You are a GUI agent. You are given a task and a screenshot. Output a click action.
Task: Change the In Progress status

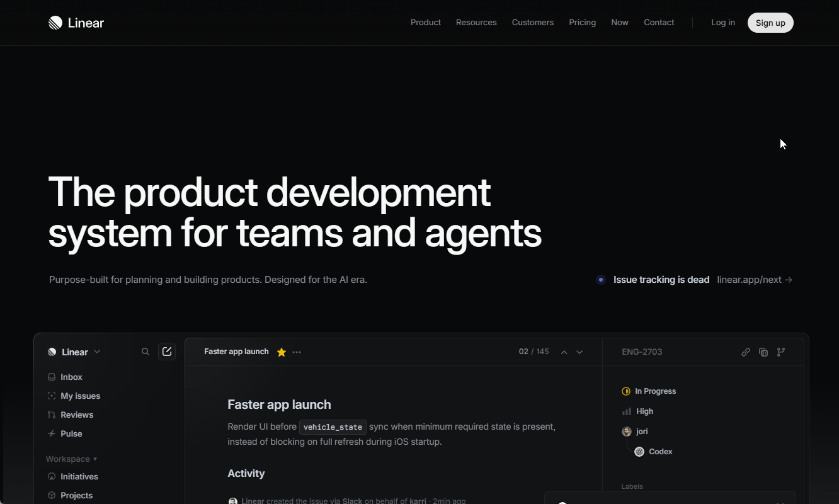[649, 391]
